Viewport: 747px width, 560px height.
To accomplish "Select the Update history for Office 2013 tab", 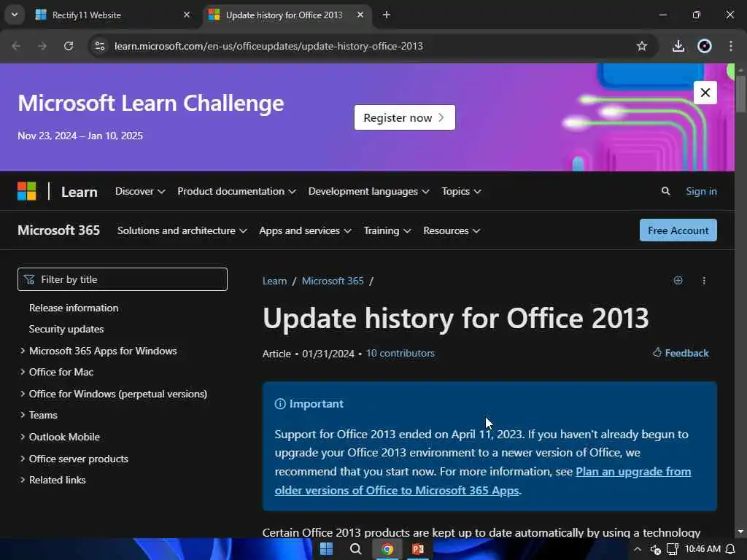I will [287, 15].
